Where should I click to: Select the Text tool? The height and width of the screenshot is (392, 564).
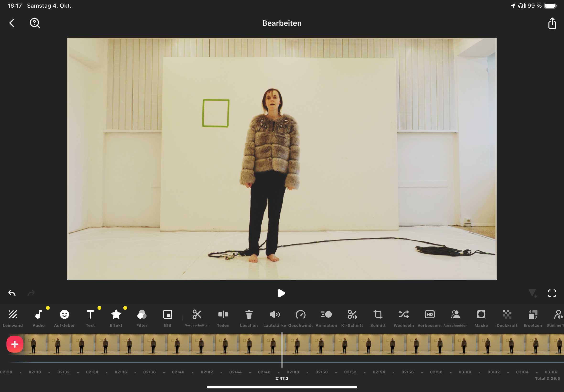tap(90, 318)
